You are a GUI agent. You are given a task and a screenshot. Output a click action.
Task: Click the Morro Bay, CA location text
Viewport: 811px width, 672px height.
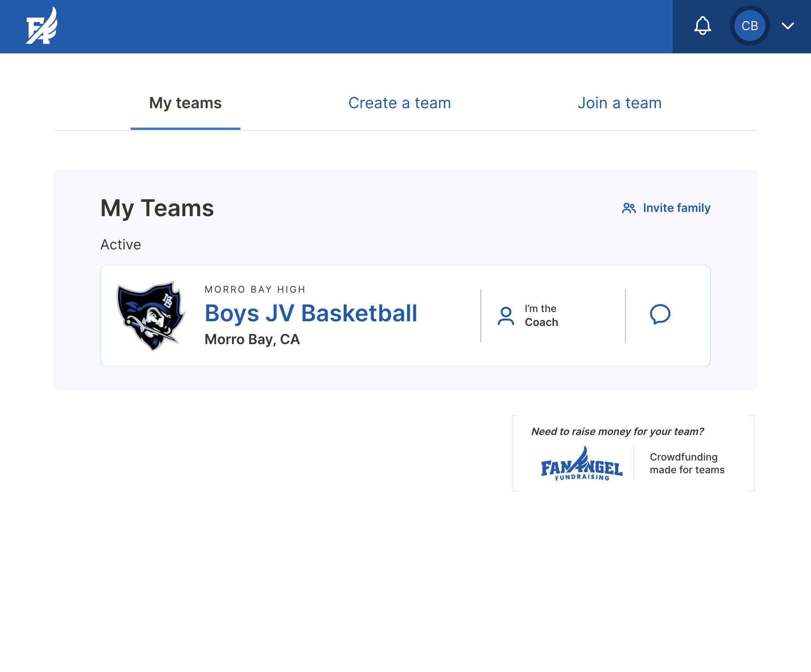pos(252,339)
